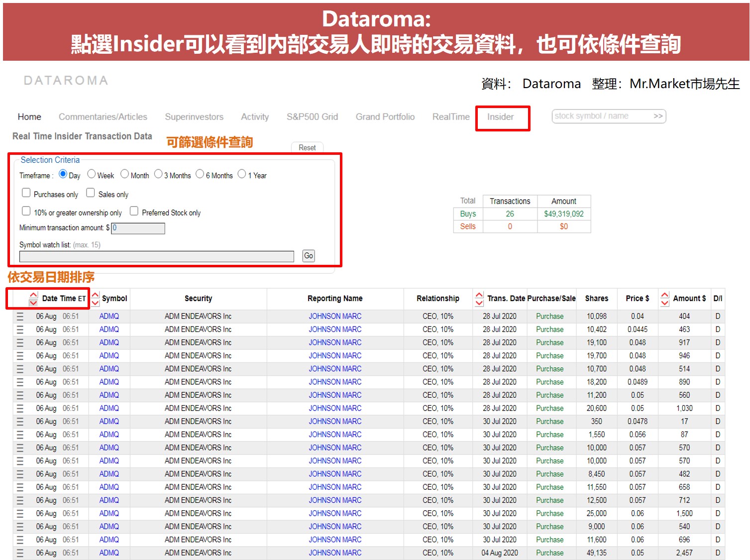The image size is (750, 560).
Task: Open row menu icon for 350 shares row
Action: pos(20,421)
